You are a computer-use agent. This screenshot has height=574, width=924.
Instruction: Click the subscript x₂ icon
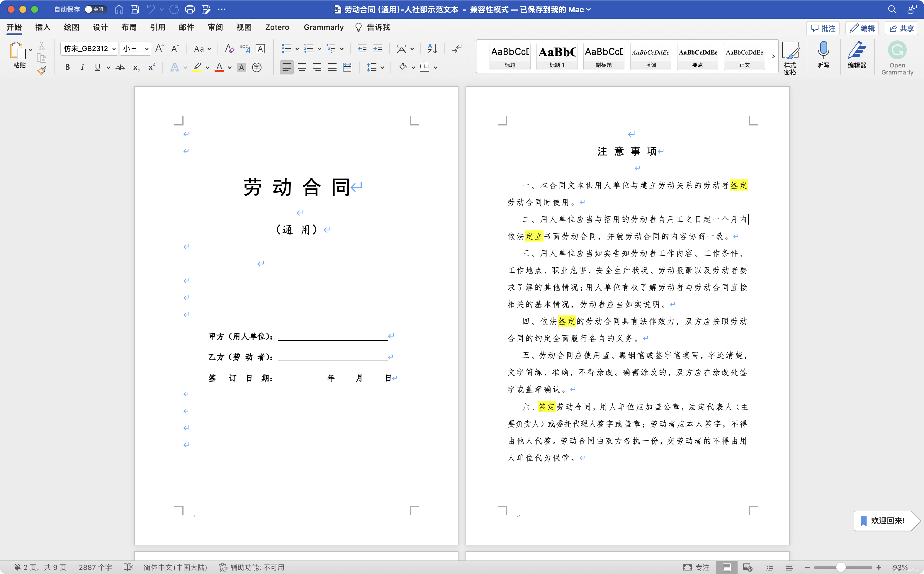click(136, 68)
